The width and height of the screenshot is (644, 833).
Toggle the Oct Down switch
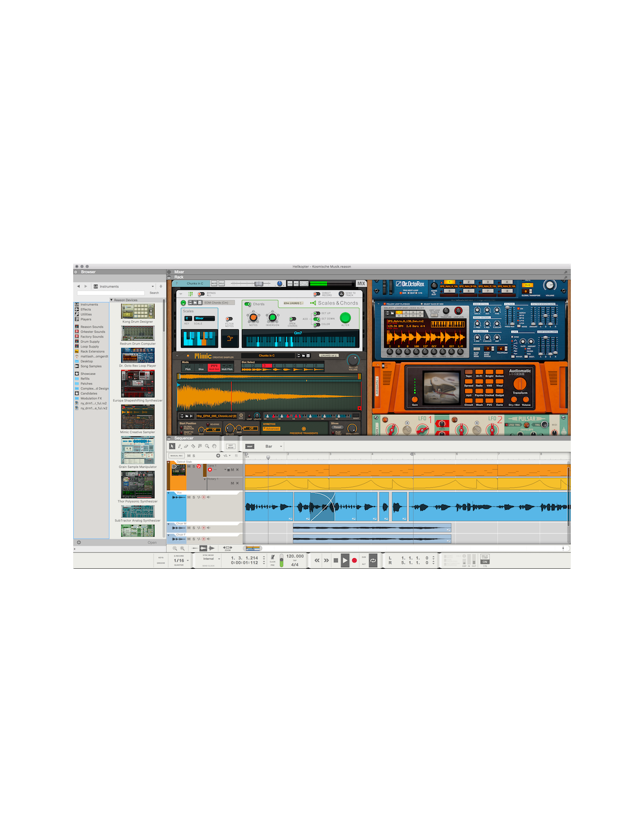point(317,319)
